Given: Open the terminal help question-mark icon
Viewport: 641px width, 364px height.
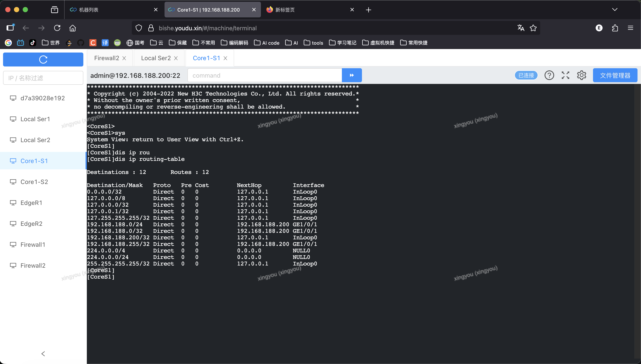Looking at the screenshot, I should [x=549, y=75].
